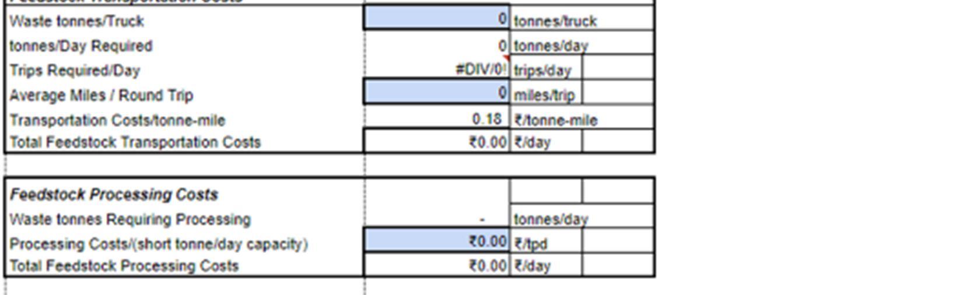
Task: Select the Average Miles / Round Trip input cell
Action: pyautogui.click(x=437, y=92)
